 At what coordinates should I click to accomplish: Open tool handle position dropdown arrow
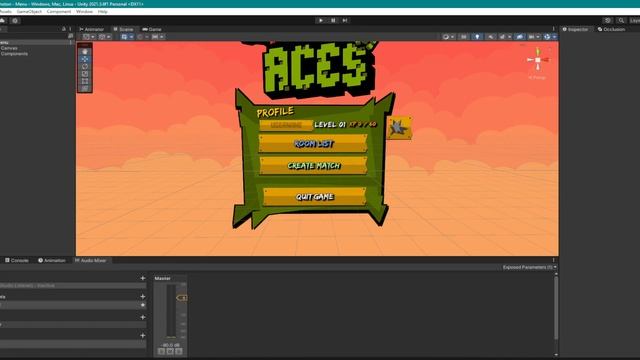(x=93, y=37)
